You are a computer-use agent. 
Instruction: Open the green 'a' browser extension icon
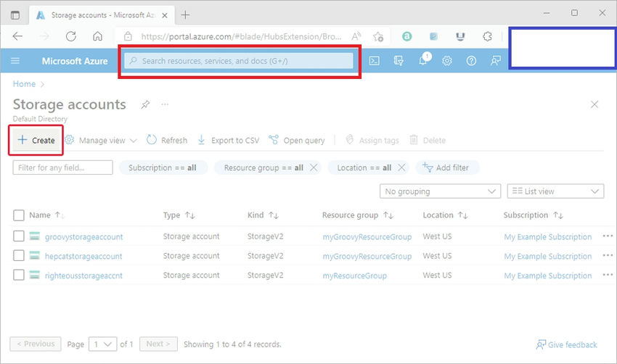pos(407,36)
